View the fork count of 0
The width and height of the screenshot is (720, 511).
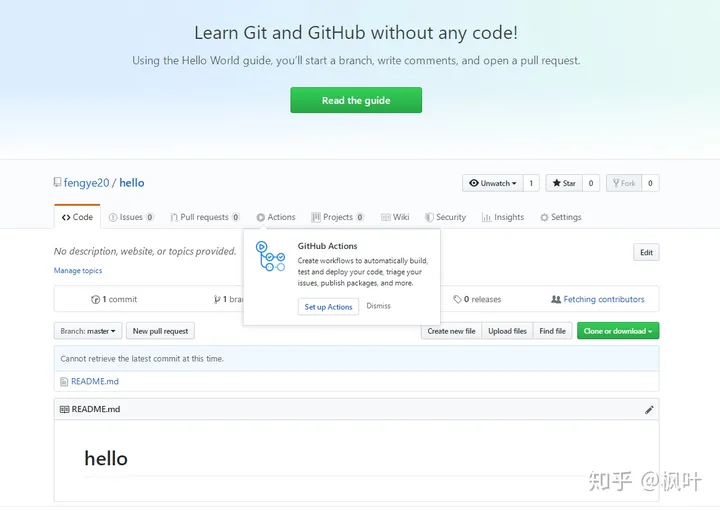point(650,183)
